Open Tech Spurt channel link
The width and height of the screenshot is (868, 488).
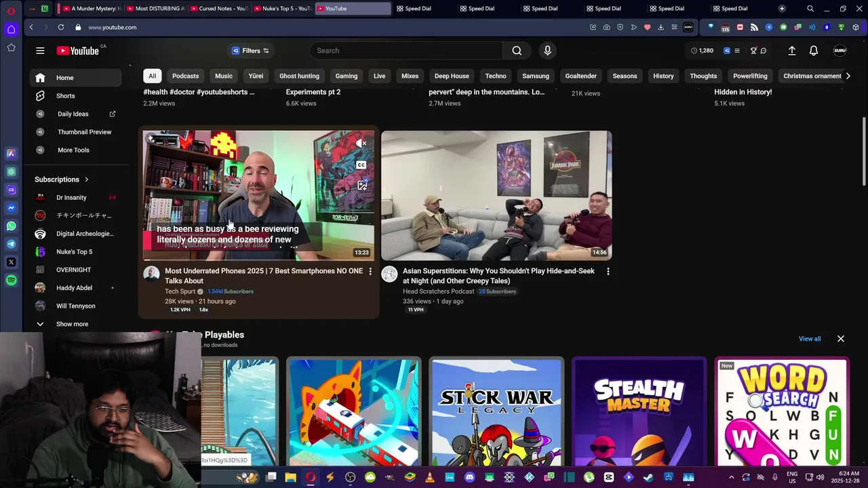click(180, 291)
